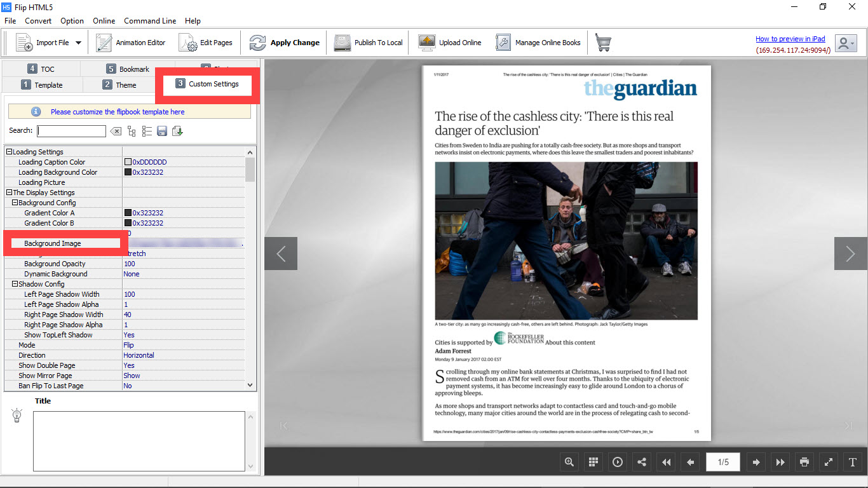Switch to the TOC tab
Image resolution: width=868 pixels, height=488 pixels.
click(x=41, y=69)
